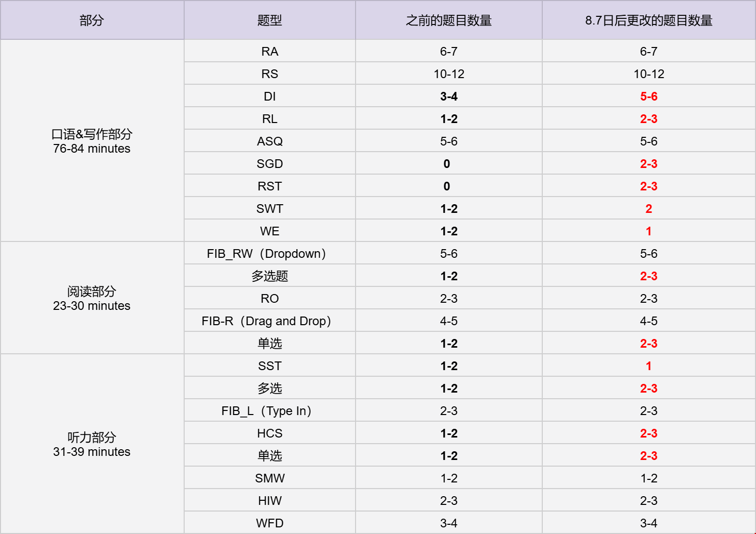The width and height of the screenshot is (756, 534).
Task: Select the SGD row label
Action: tap(269, 164)
